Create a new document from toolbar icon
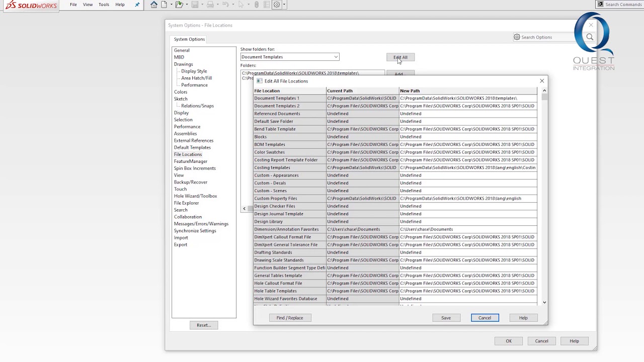644x362 pixels. (164, 5)
